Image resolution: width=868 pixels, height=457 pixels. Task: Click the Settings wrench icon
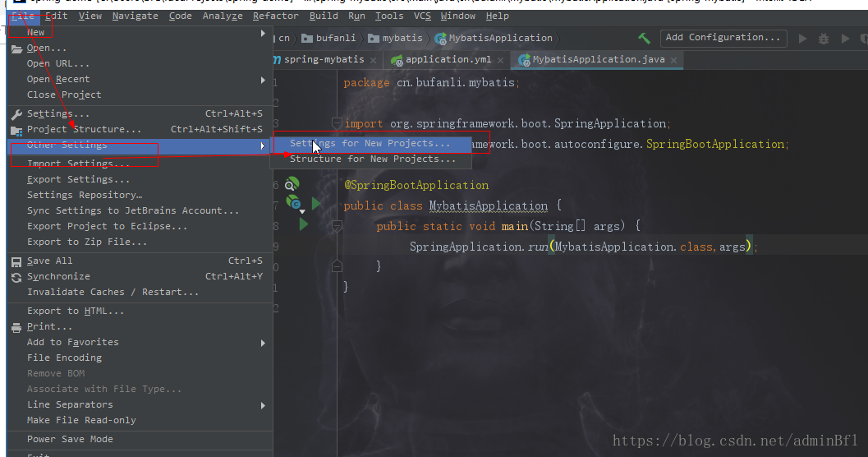coord(16,114)
